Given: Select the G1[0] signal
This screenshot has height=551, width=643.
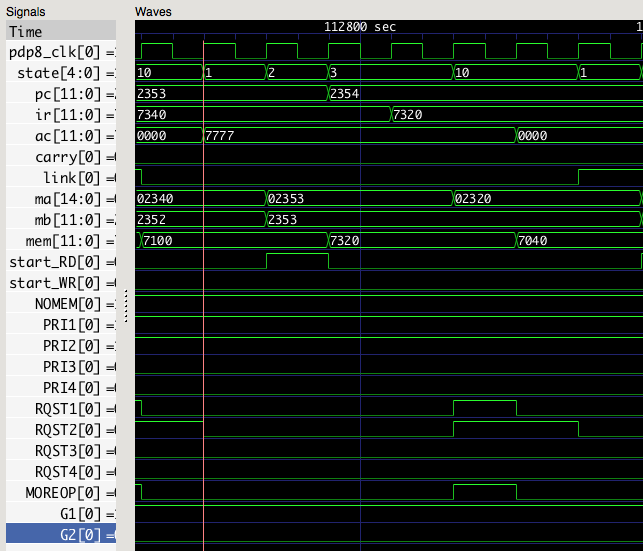Looking at the screenshot, I should coord(61,514).
